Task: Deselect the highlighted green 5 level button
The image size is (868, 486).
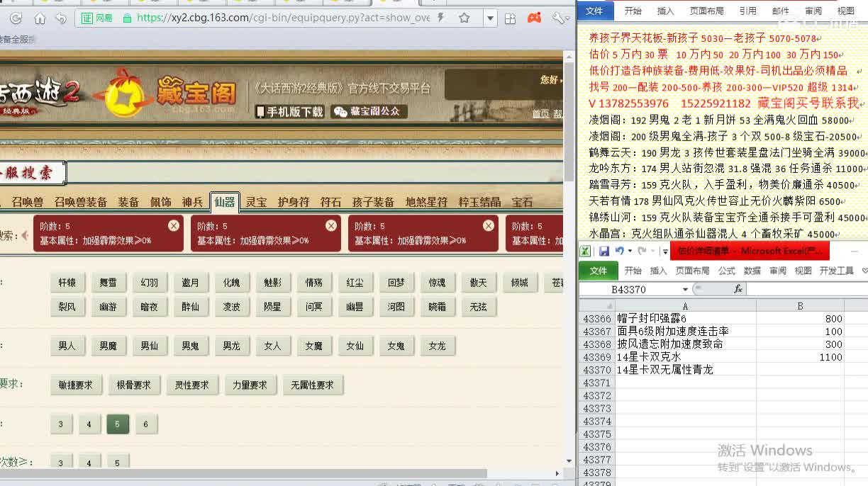Action: coord(117,424)
